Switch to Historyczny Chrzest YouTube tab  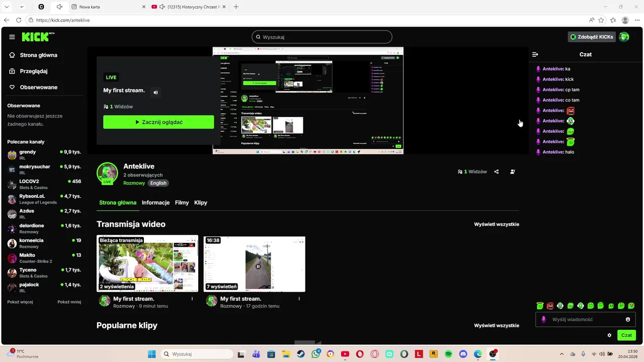coord(188,7)
